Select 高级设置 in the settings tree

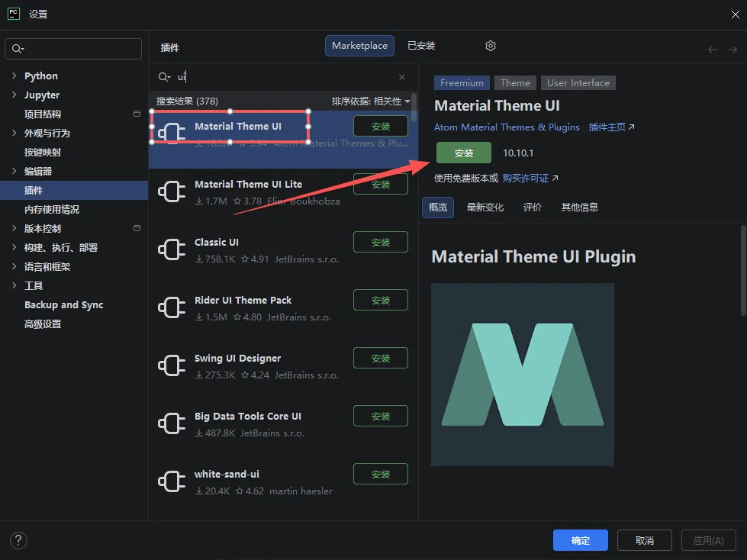coord(43,324)
